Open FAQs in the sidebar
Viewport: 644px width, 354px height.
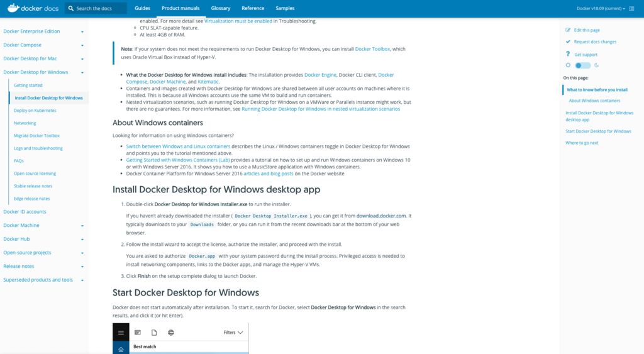pos(19,160)
